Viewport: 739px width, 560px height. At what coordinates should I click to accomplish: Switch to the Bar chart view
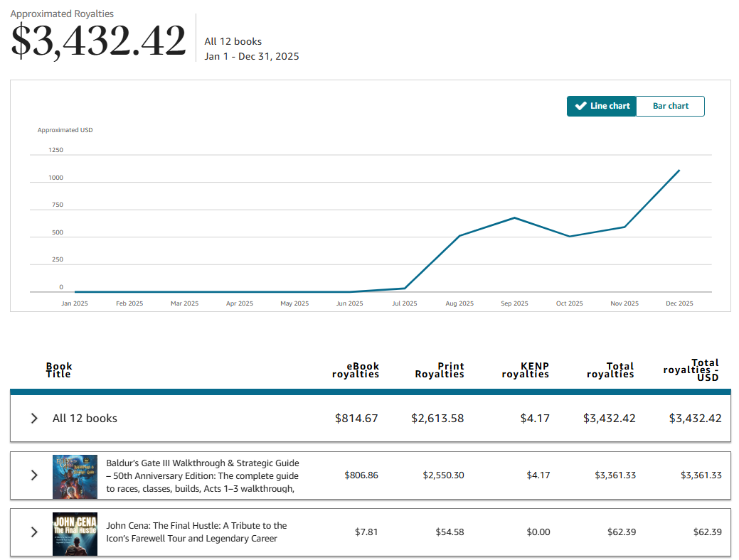click(670, 106)
